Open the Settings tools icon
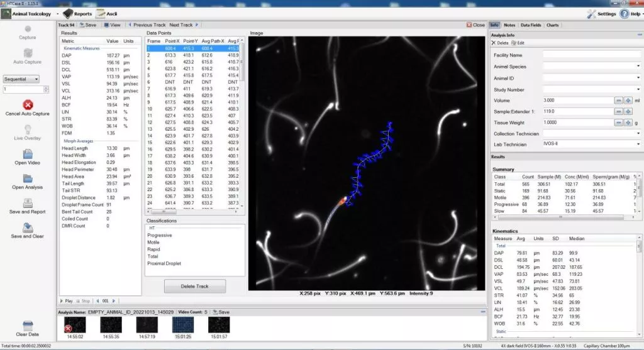The width and height of the screenshot is (644, 350). pos(591,14)
